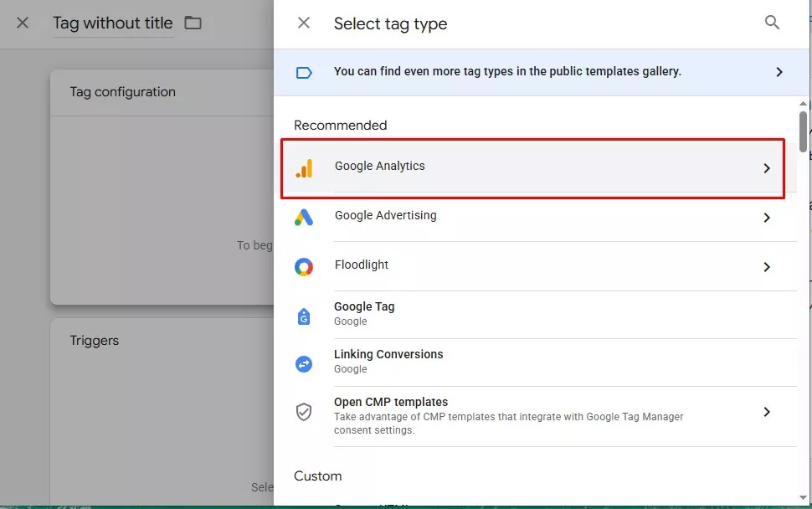
Task: Expand the Google Analytics chevron arrow
Action: coord(767,168)
